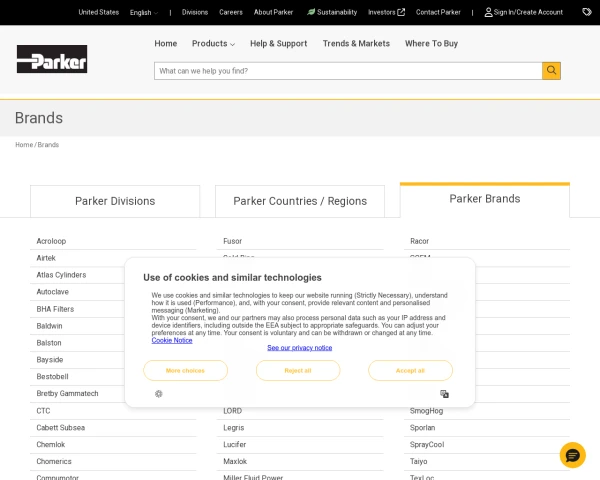Click the yellow search magnifier button
The image size is (600, 480).
551,71
